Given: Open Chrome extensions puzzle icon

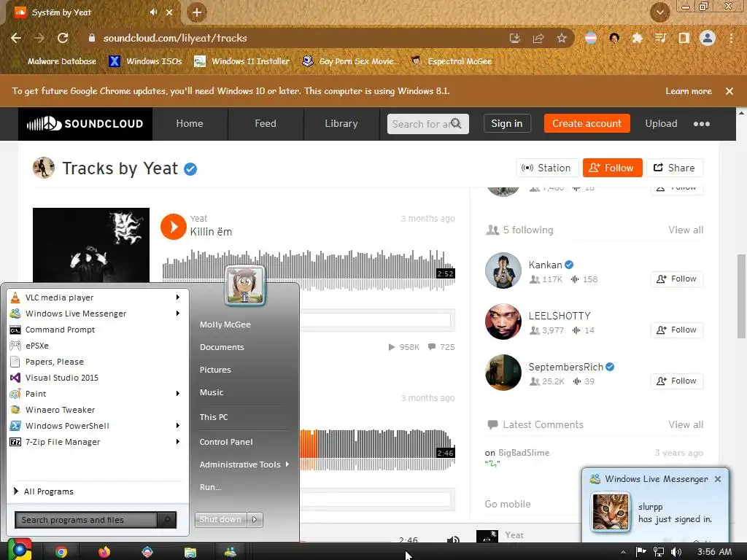Looking at the screenshot, I should (x=637, y=38).
